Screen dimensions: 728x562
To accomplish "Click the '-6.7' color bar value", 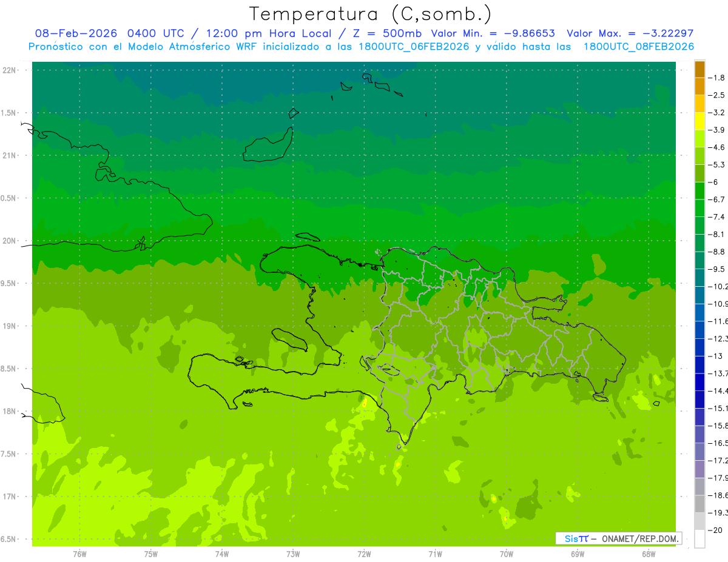I will 717,199.
